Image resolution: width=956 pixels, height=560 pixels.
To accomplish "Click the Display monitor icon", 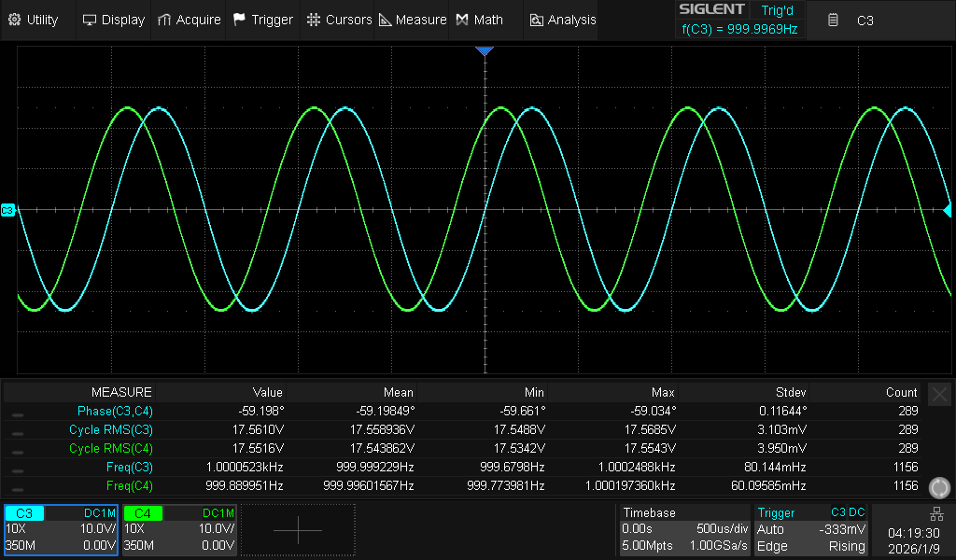I will (x=90, y=20).
